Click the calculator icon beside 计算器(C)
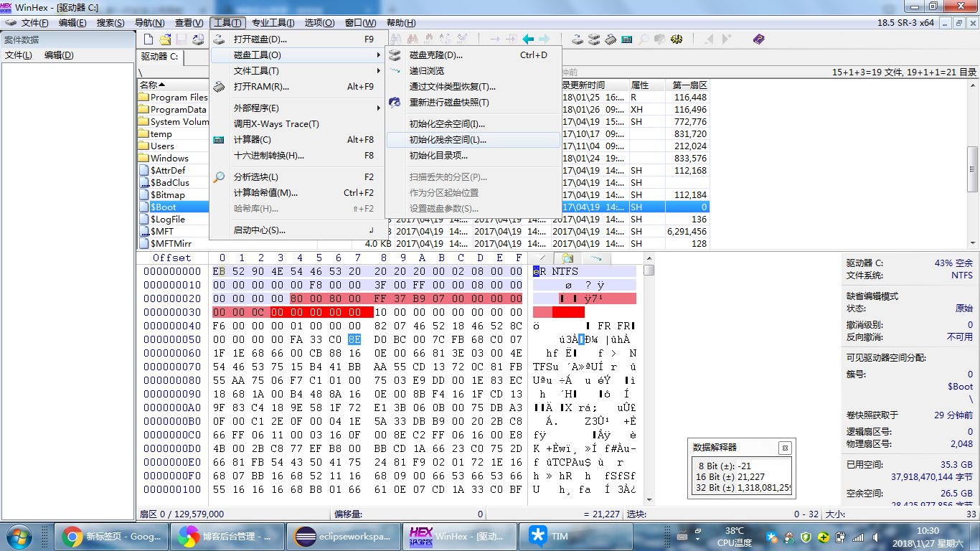The width and height of the screenshot is (980, 551). pyautogui.click(x=220, y=140)
